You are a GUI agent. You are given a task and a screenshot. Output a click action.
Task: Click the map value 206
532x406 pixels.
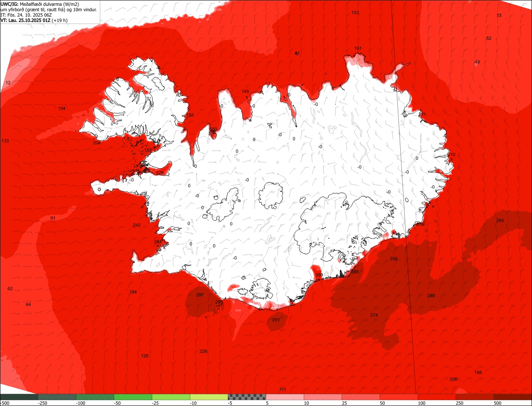click(x=453, y=379)
